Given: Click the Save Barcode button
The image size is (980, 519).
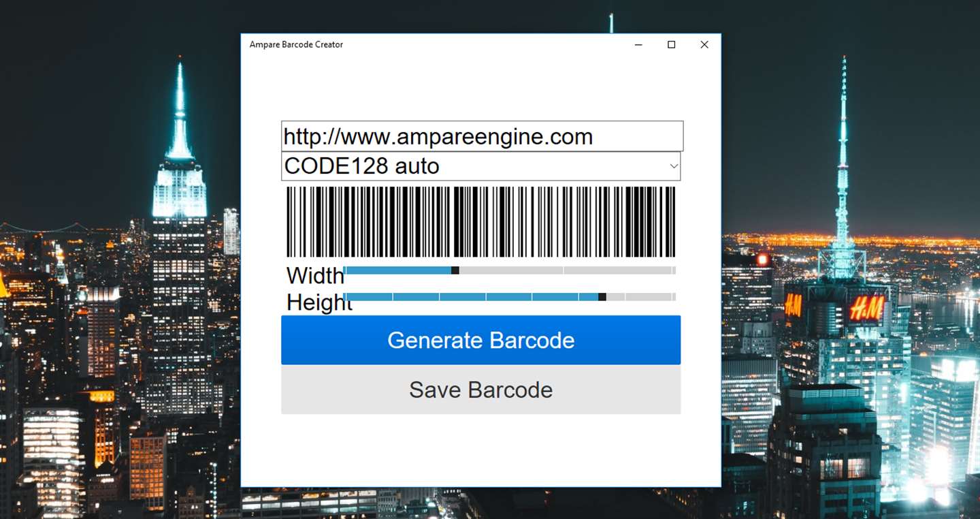Looking at the screenshot, I should click(x=480, y=390).
